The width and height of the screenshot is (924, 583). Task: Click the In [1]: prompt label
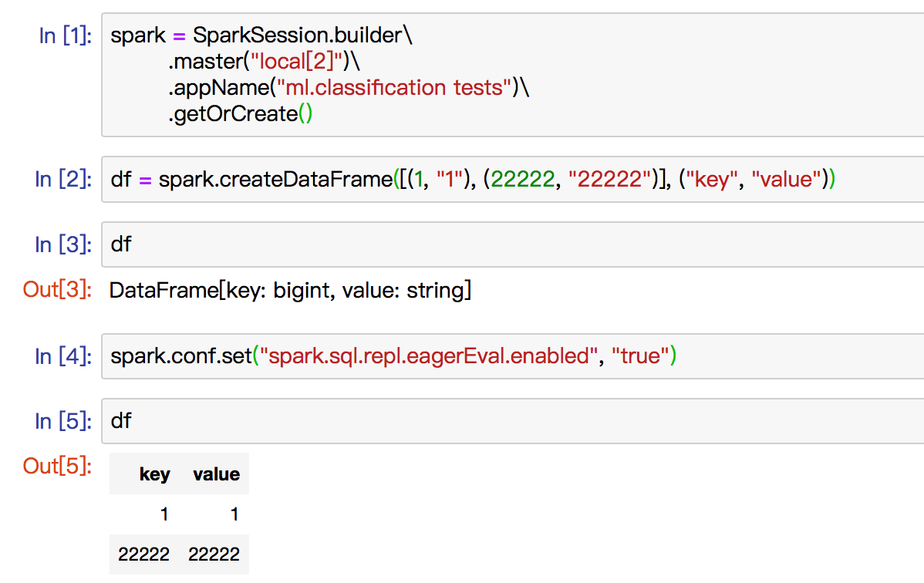[x=66, y=36]
